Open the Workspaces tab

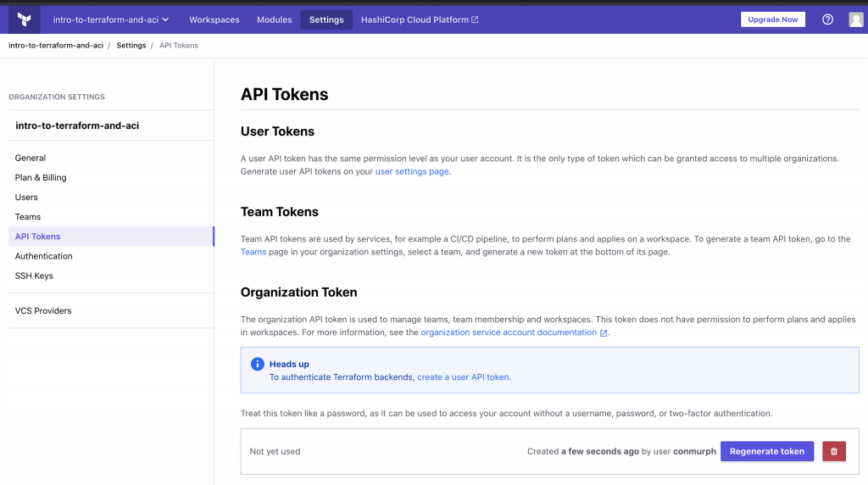coord(214,20)
